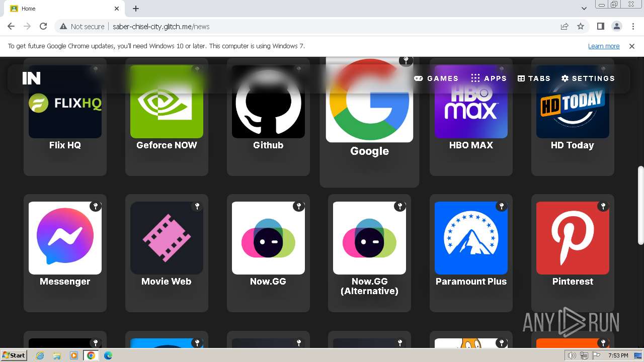The height and width of the screenshot is (362, 644).
Task: Open the Chrome three-dot menu
Action: click(x=633, y=26)
